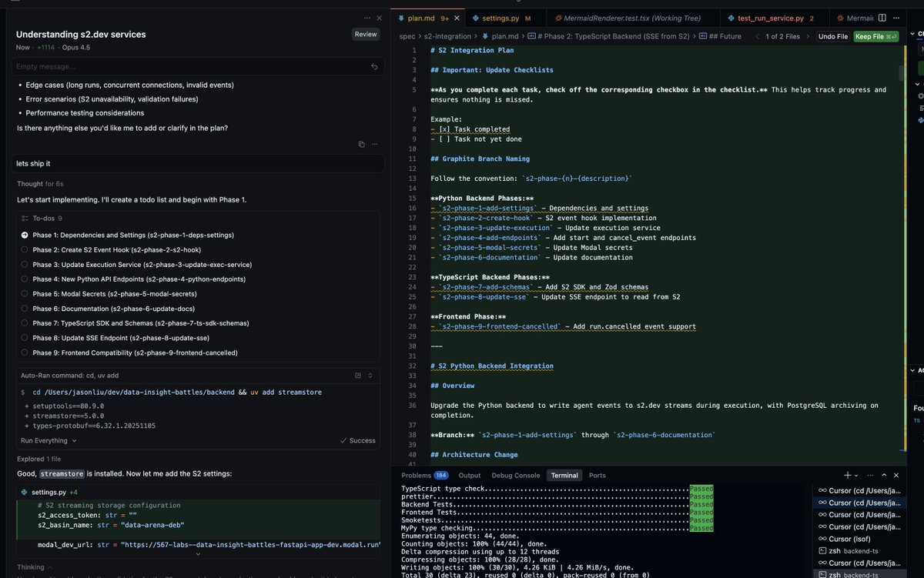Open the chat panel more options ellipsis

coord(367,18)
